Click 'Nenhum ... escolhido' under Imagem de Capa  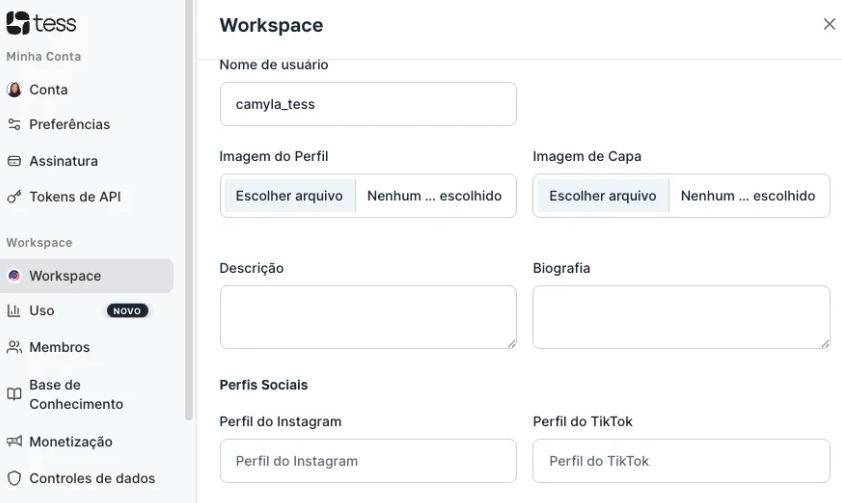coord(748,196)
